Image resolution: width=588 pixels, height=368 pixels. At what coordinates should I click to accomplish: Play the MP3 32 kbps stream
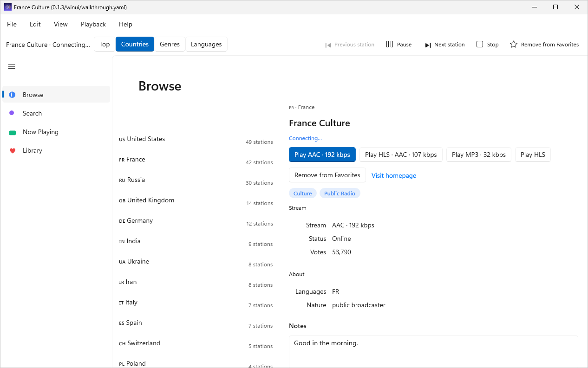pyautogui.click(x=479, y=155)
